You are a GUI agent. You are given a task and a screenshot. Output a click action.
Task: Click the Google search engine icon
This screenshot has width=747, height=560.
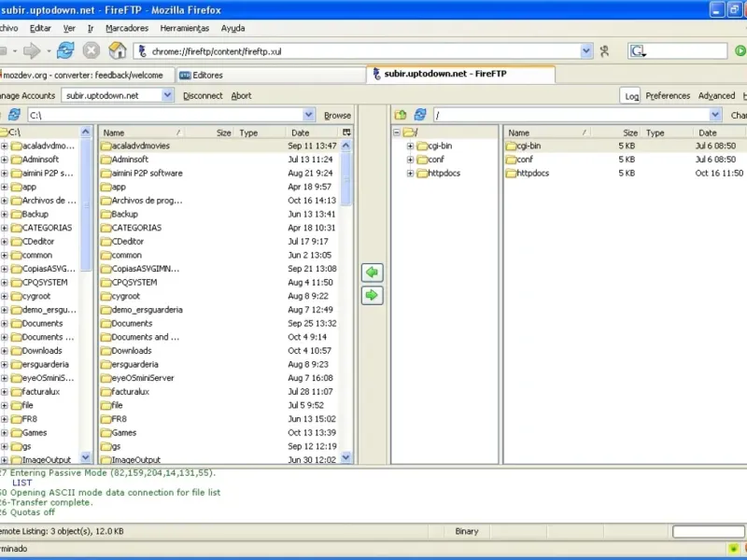638,51
